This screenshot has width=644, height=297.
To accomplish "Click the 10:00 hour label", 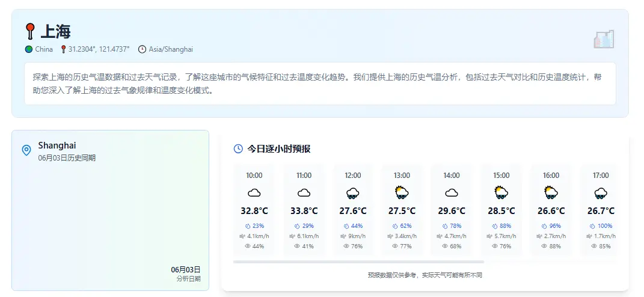I will coord(254,176).
